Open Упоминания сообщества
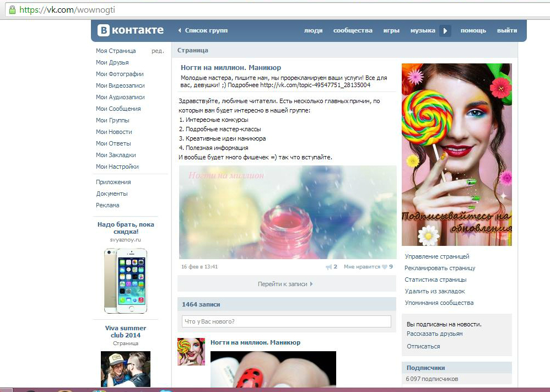Screen dimensions: 550x392 coord(439,303)
